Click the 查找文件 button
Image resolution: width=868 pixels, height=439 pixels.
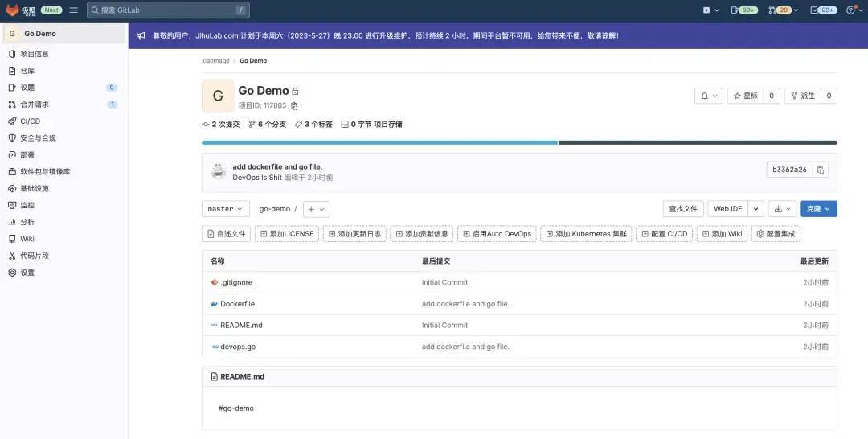[683, 209]
